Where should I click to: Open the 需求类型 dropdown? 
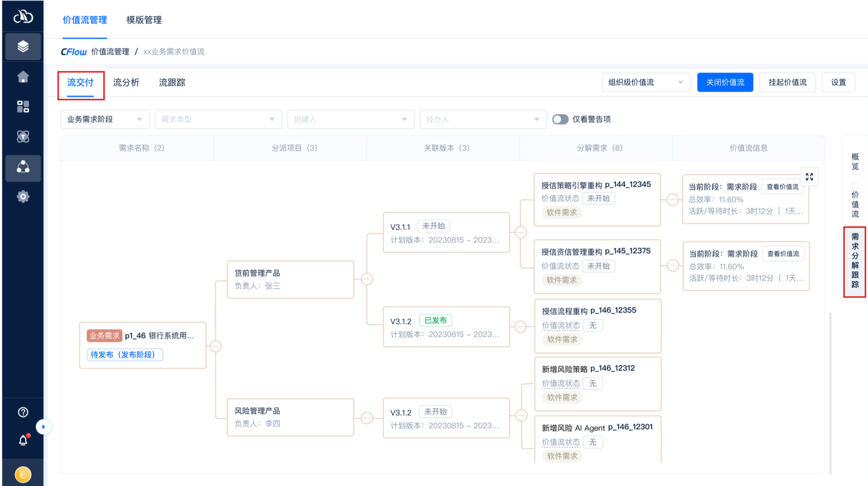point(218,119)
